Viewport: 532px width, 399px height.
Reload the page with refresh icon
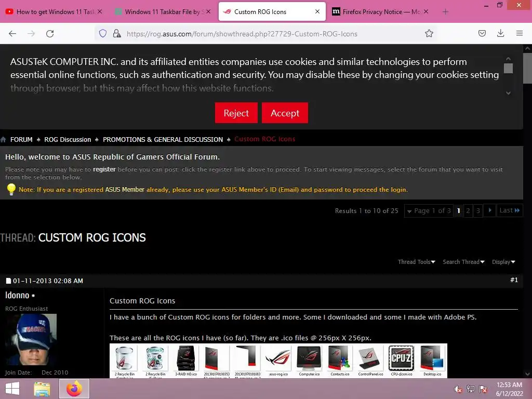(50, 34)
